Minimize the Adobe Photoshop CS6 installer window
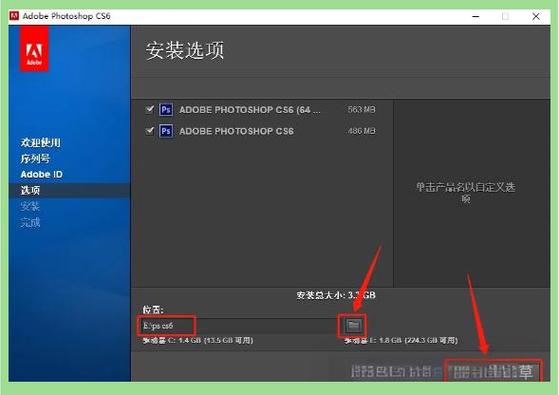This screenshot has height=395, width=559. [476, 16]
